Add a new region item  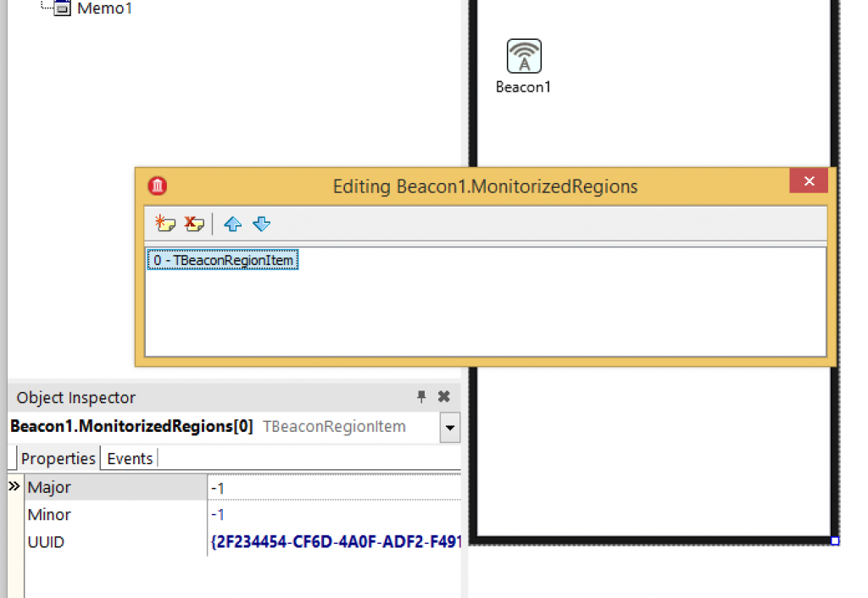point(165,224)
